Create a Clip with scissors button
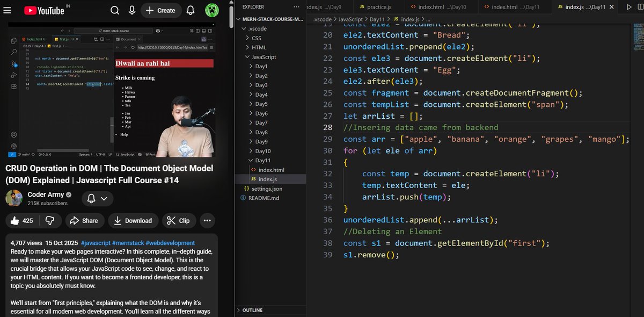 click(x=179, y=220)
